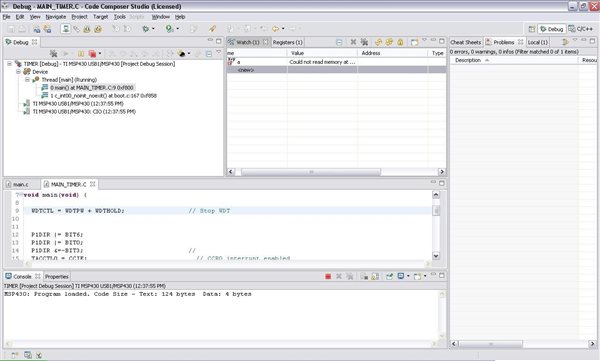Select TI MSP430 USB1/MSP430: CIO entry
Image resolution: width=600 pixels, height=361 pixels.
click(x=84, y=112)
